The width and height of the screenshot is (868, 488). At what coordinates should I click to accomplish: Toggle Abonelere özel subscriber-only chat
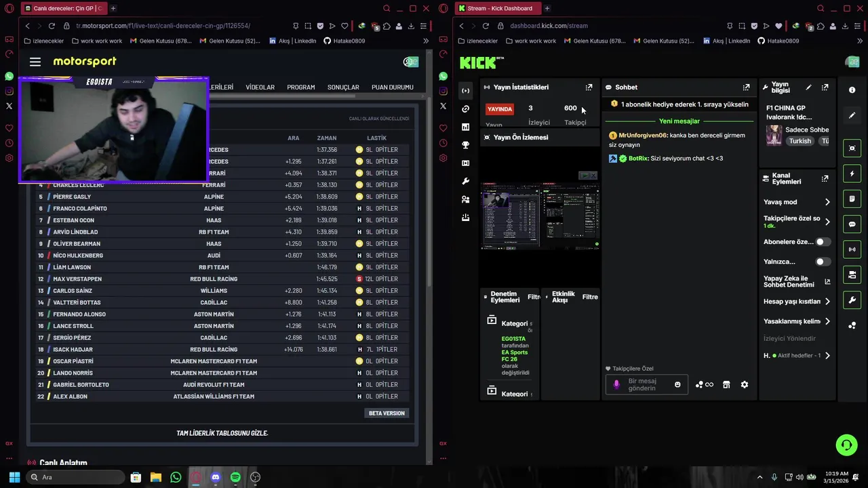click(x=823, y=242)
